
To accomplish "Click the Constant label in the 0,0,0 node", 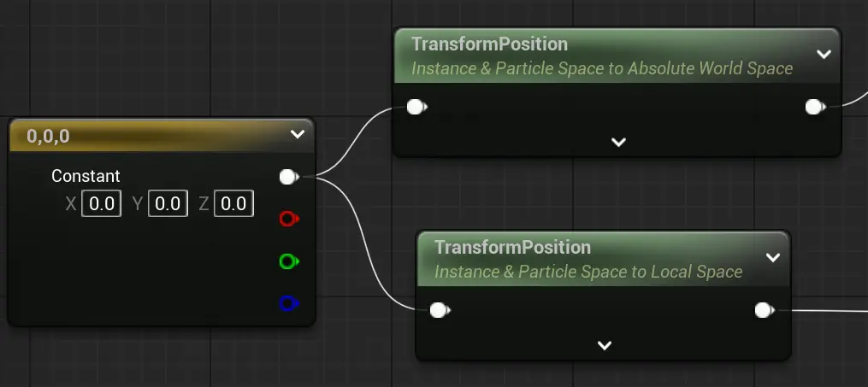I will coord(86,176).
